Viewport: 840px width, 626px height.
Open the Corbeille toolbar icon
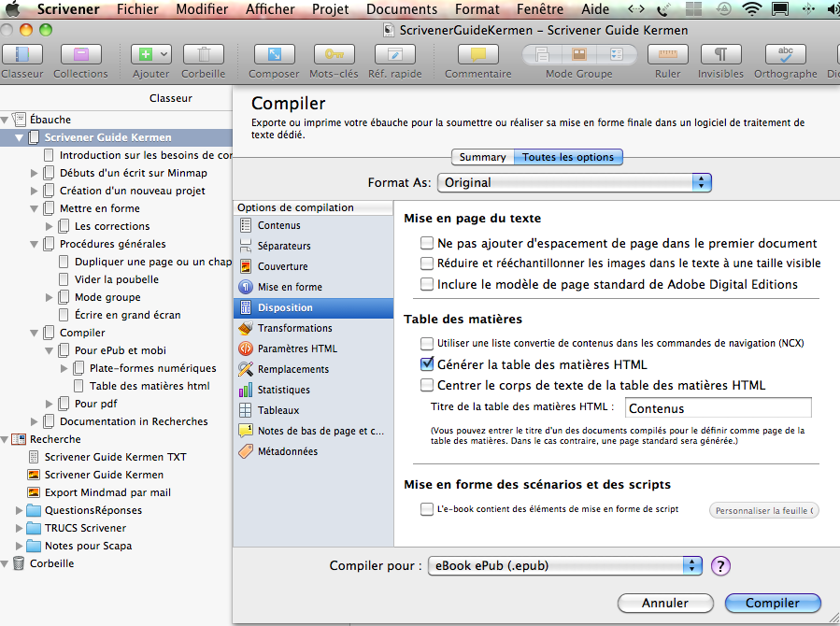coord(203,55)
